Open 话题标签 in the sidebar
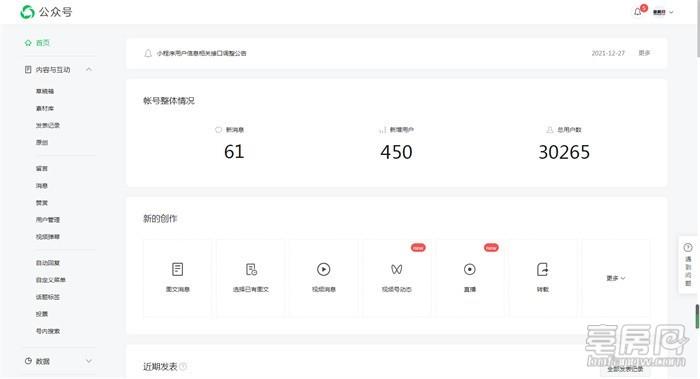700x379 pixels. [x=48, y=297]
